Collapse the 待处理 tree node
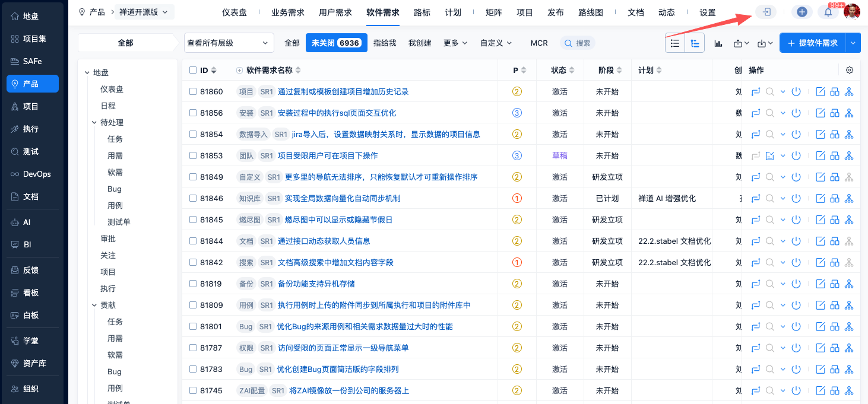This screenshot has width=868, height=404. pos(94,122)
